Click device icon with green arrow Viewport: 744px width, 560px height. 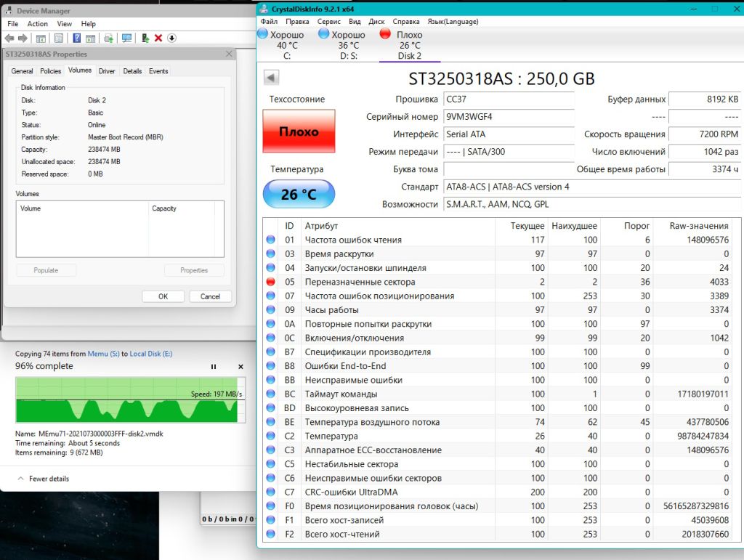click(145, 38)
